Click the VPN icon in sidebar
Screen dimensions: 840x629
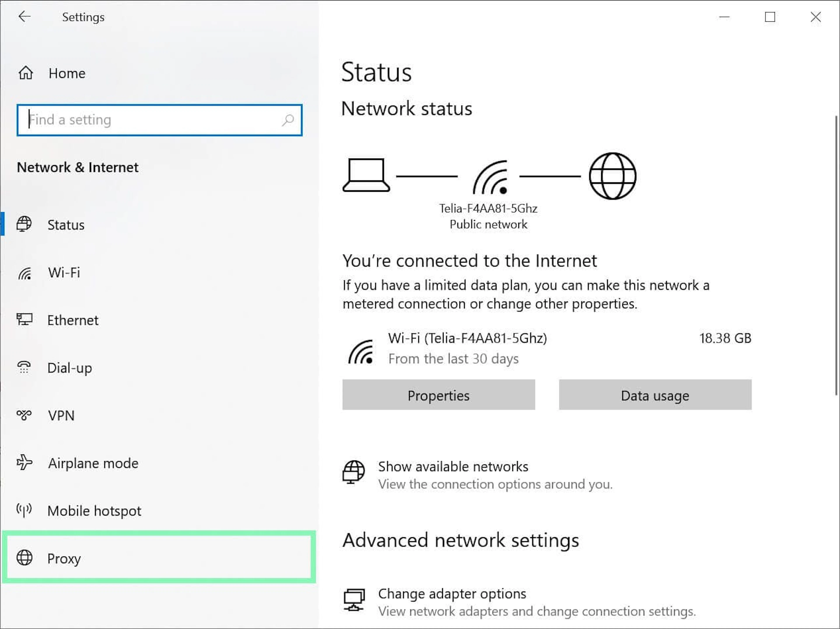[x=24, y=415]
